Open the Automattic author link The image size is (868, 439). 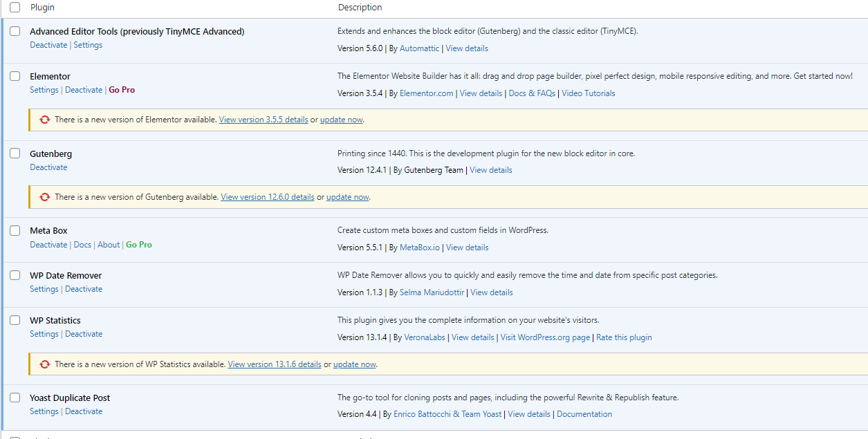coord(419,48)
